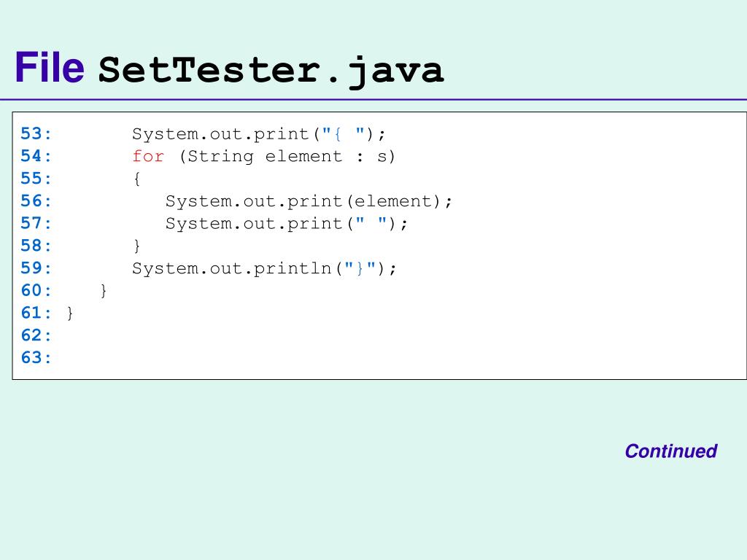Click line number 62

point(36,335)
